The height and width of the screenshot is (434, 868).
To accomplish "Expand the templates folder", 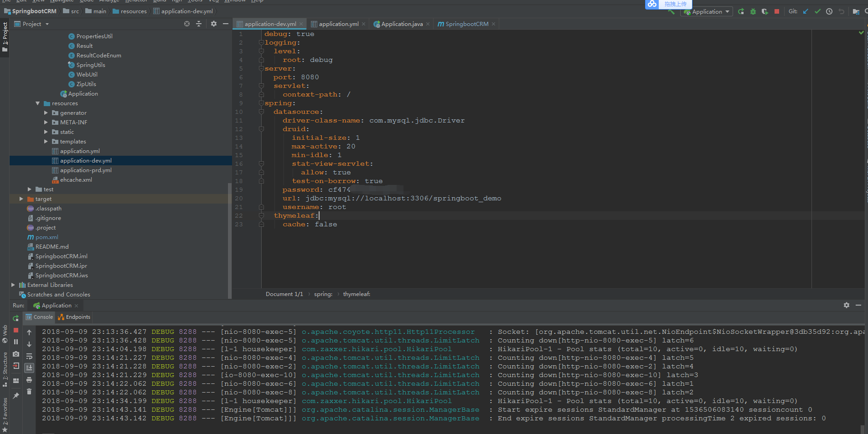I will pos(46,142).
